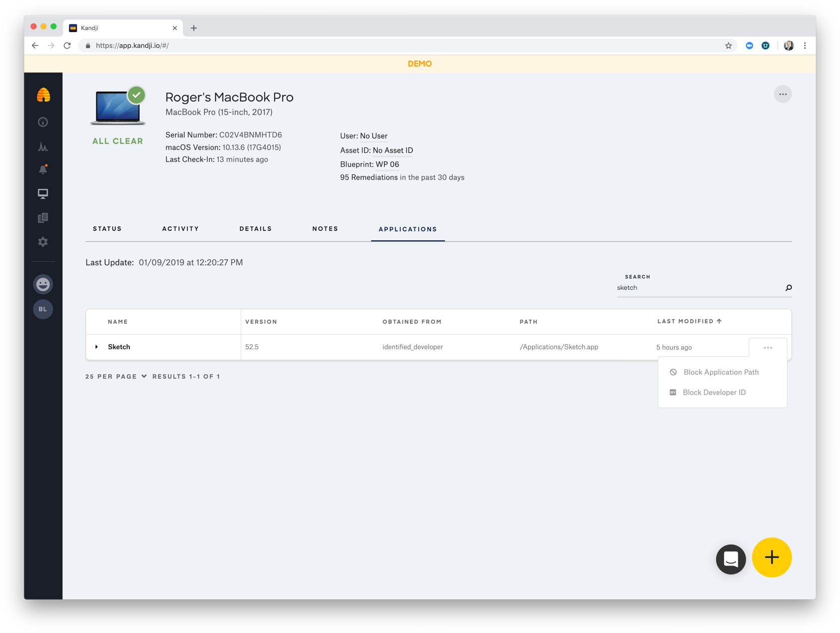Close the Kandji browser tab
The height and width of the screenshot is (633, 840).
175,28
